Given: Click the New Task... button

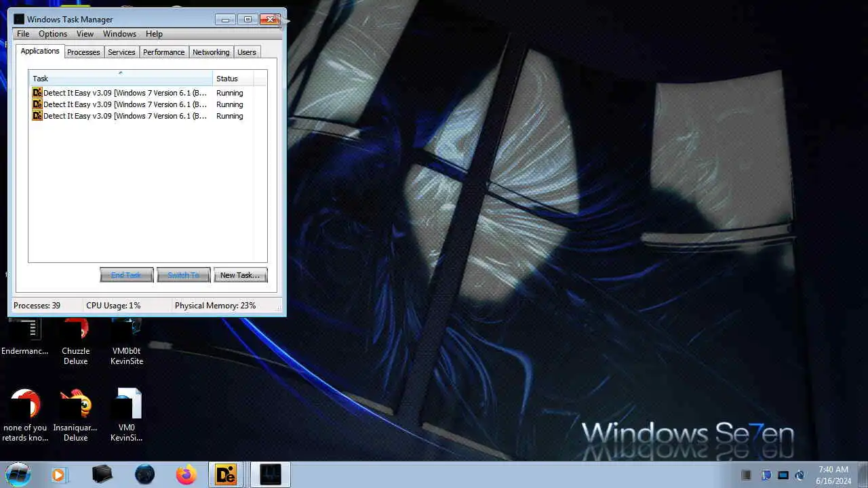Looking at the screenshot, I should pyautogui.click(x=240, y=274).
